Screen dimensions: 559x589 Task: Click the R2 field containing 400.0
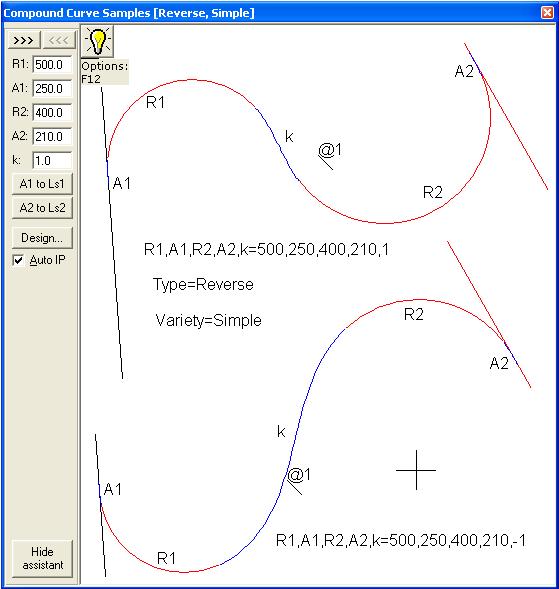52,113
